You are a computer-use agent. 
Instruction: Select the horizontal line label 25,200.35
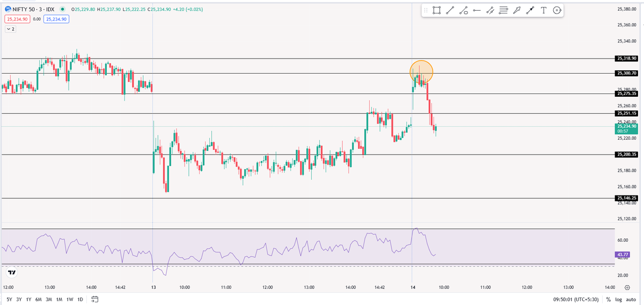627,155
